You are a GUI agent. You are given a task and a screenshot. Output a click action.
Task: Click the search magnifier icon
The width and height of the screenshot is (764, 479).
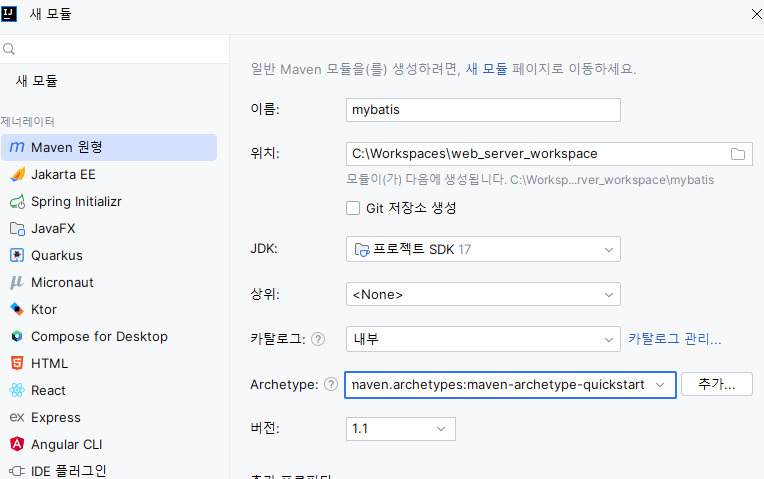click(x=9, y=49)
